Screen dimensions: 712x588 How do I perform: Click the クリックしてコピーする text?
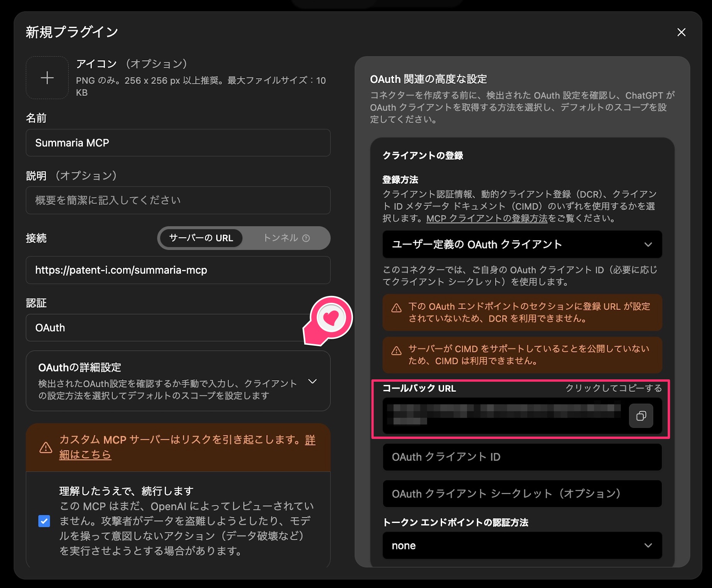[613, 388]
